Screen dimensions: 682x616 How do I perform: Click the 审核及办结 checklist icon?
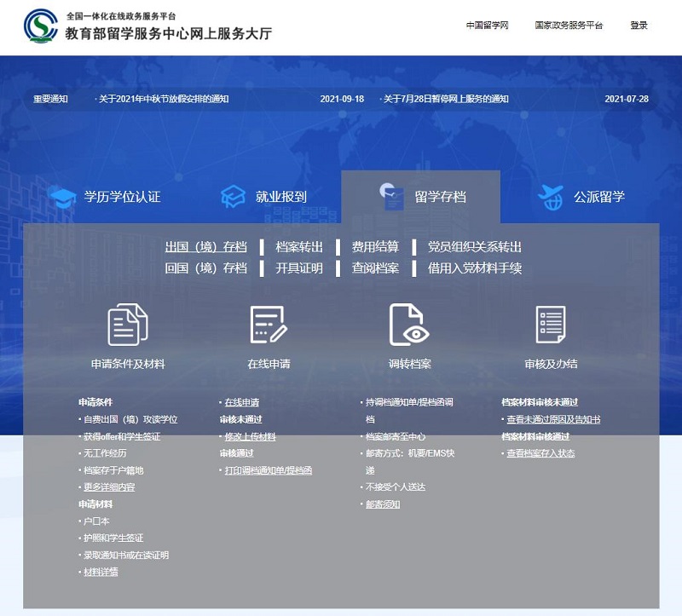pos(551,325)
